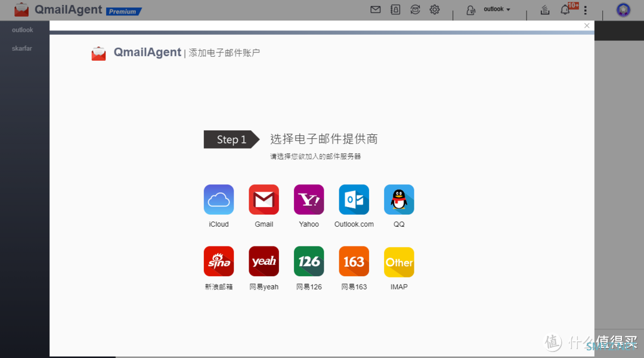The width and height of the screenshot is (644, 358).
Task: Select the skarfar account in sidebar
Action: (x=22, y=48)
